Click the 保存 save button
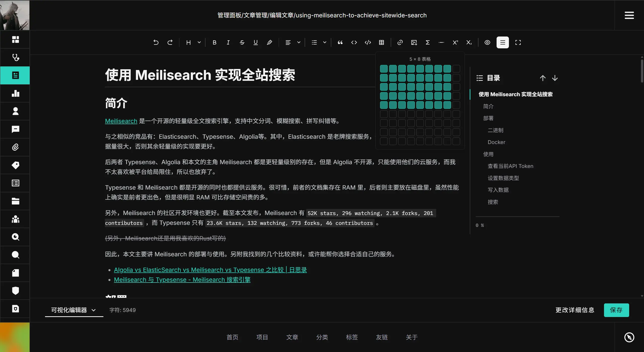The width and height of the screenshot is (644, 352). pos(616,310)
